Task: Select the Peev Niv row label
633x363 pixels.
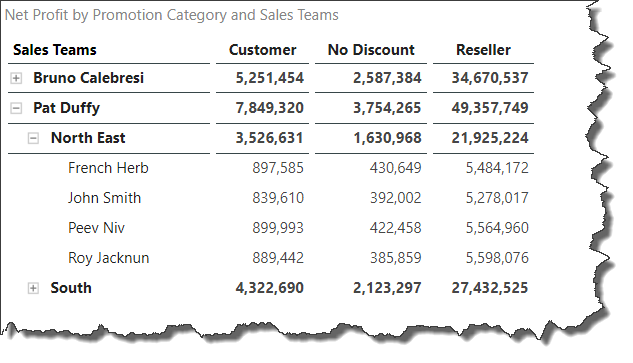Action: [x=96, y=228]
